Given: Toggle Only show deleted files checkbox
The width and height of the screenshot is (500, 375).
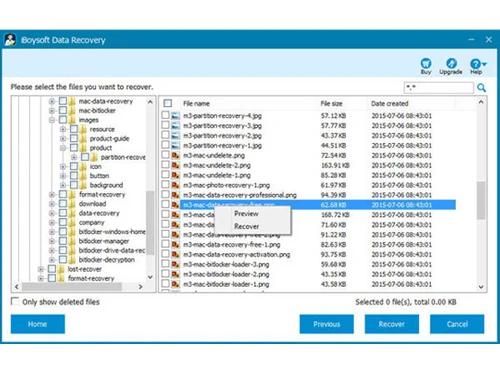Looking at the screenshot, I should (x=15, y=301).
